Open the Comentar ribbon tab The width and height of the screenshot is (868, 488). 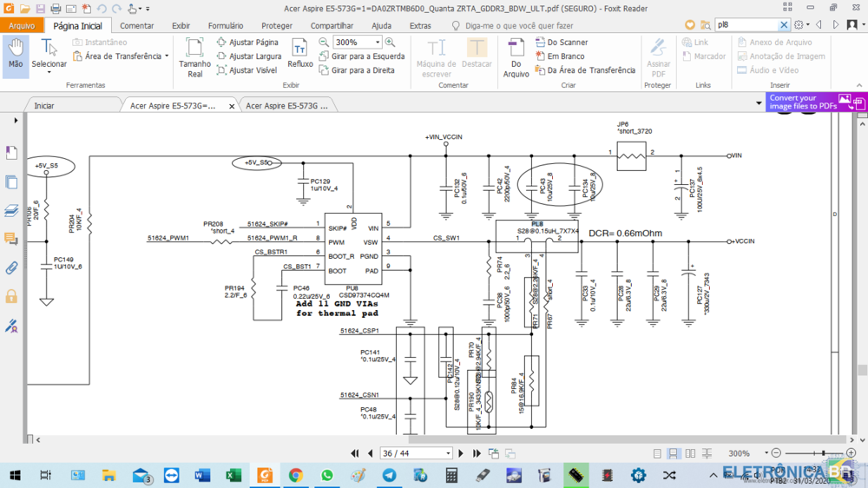click(x=136, y=26)
